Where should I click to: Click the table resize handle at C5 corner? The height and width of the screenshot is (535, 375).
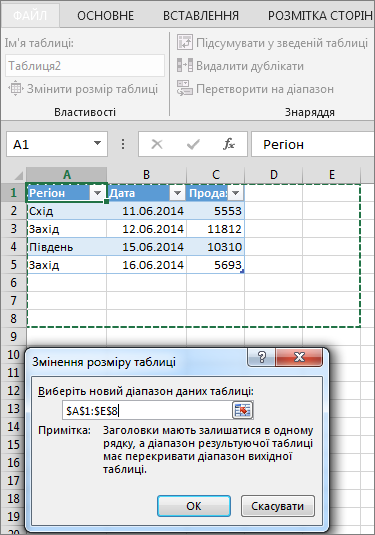pos(242,272)
